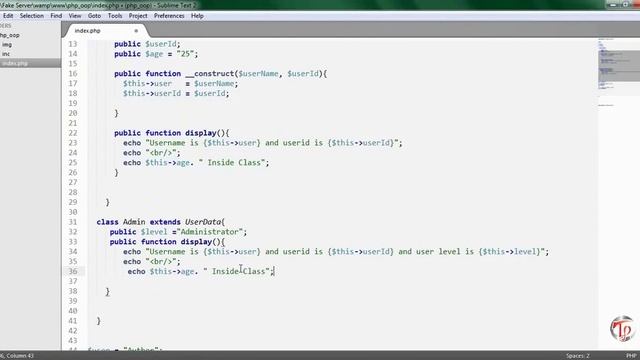
Task: Close the index.php tab using its dot
Action: pos(136,31)
